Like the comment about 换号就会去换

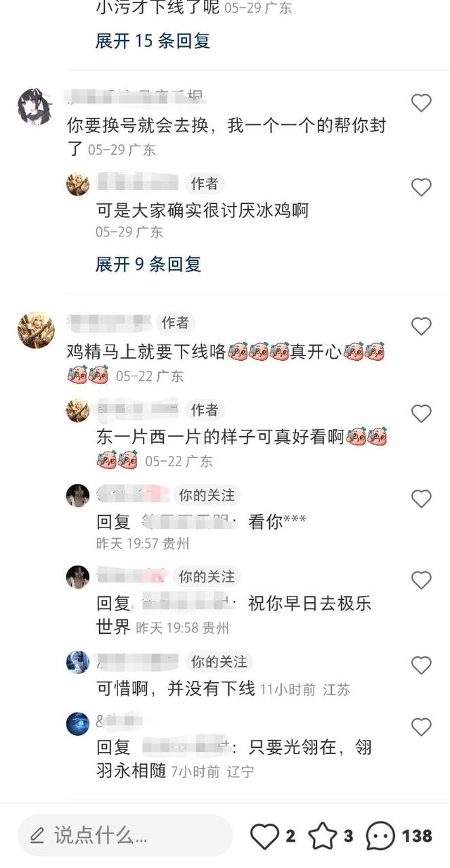[x=421, y=103]
